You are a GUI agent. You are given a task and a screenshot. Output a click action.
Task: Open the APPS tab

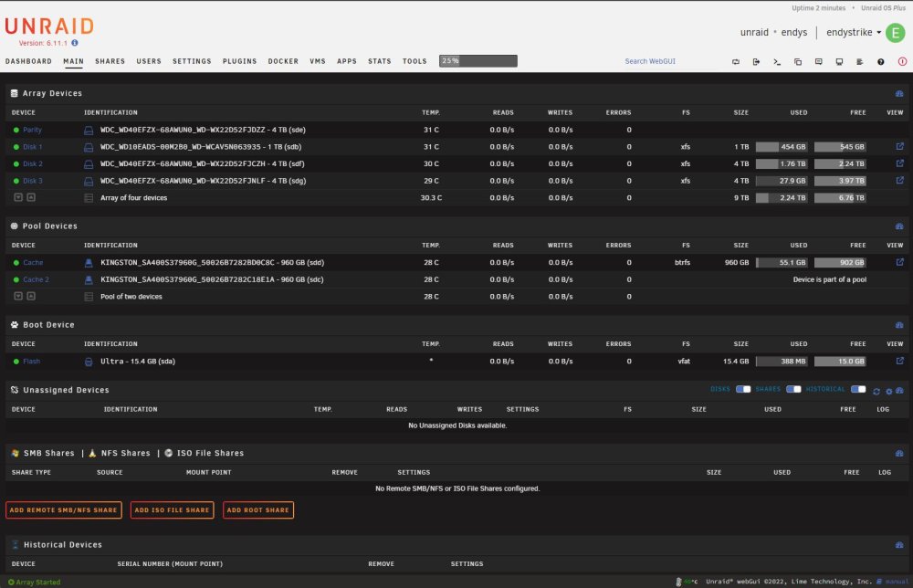click(x=346, y=61)
